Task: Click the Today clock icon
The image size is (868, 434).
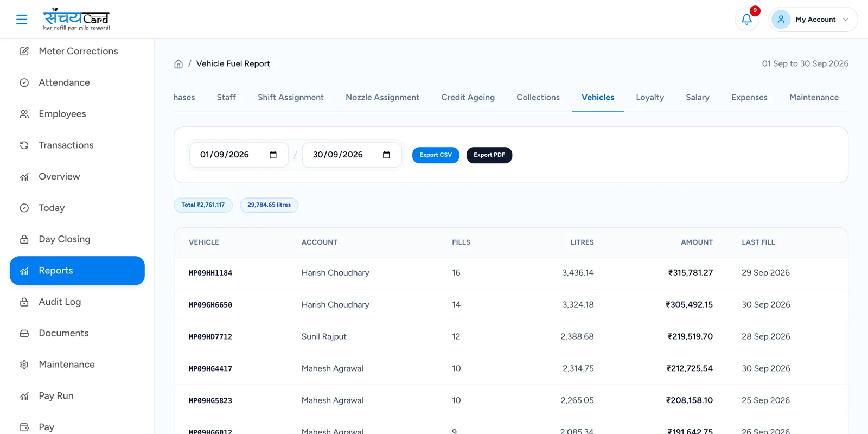Action: pos(24,208)
